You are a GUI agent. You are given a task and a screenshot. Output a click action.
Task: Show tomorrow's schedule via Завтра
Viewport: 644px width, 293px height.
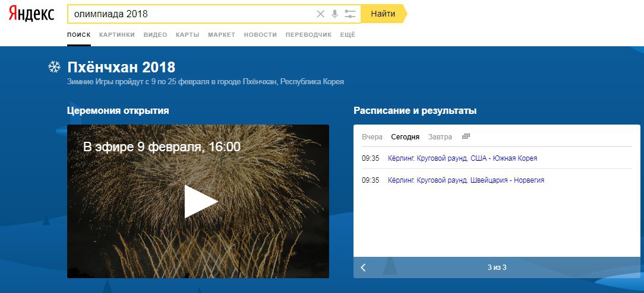pyautogui.click(x=440, y=137)
